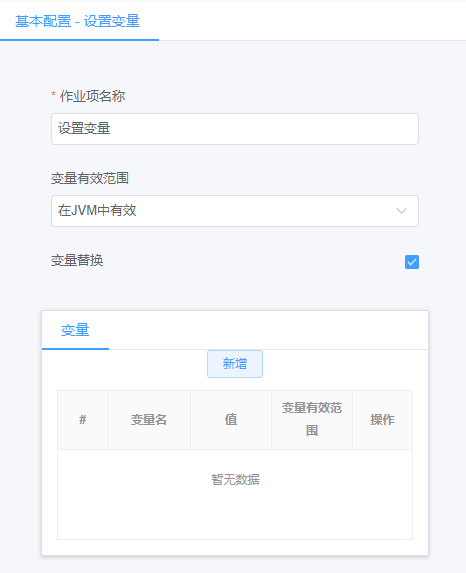Image resolution: width=466 pixels, height=573 pixels.
Task: Click the empty header area beside 基本配置 tab
Action: [x=312, y=21]
